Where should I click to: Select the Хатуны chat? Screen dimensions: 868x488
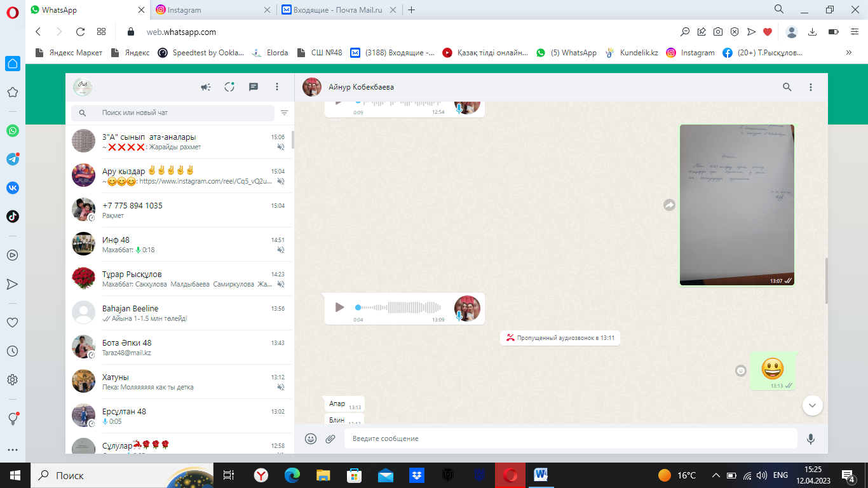click(x=180, y=382)
